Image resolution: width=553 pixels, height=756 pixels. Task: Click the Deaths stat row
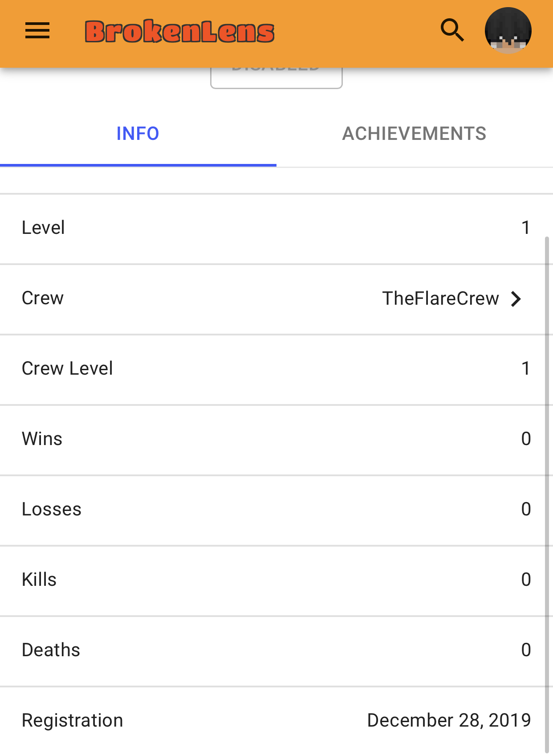[276, 651]
